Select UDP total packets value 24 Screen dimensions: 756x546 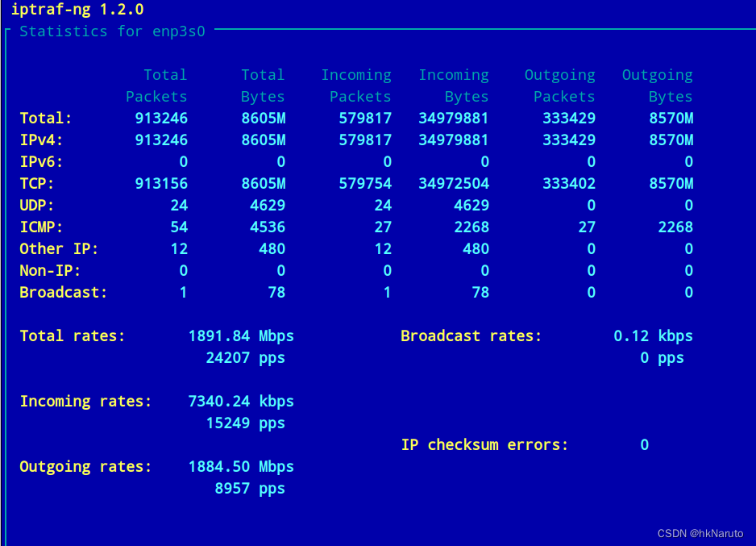[x=179, y=205]
